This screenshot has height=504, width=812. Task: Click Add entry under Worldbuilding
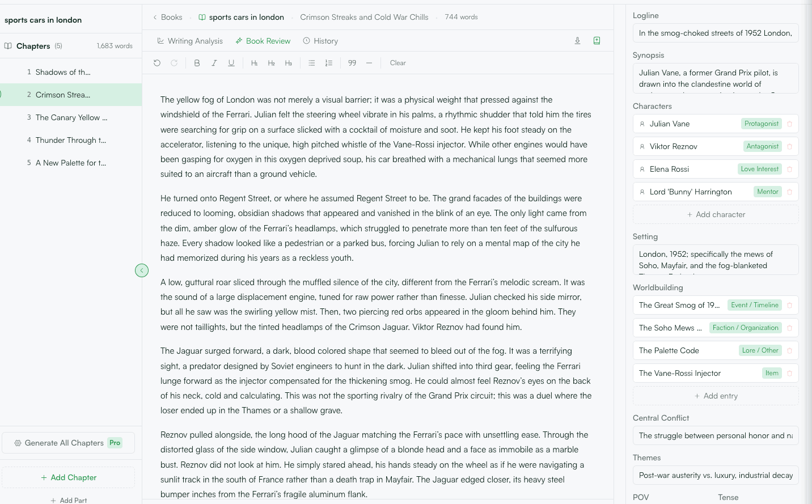716,396
